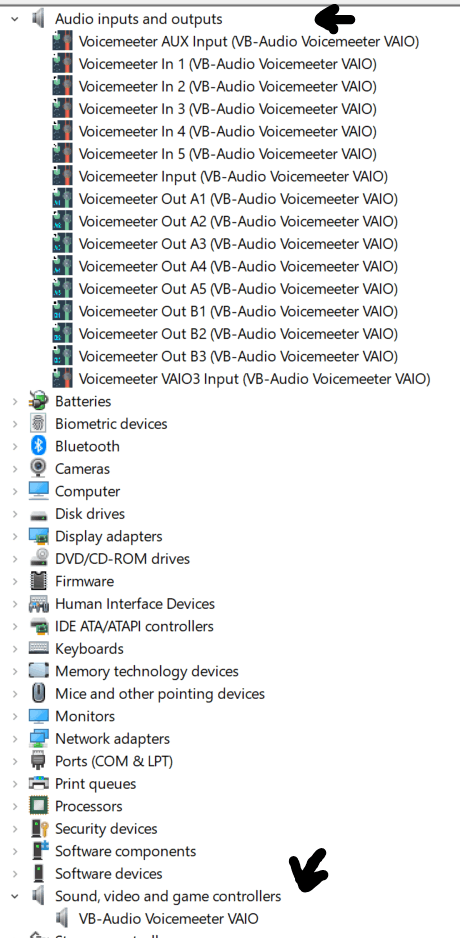Click the Voicemeeter In 3 device icon

click(x=62, y=109)
